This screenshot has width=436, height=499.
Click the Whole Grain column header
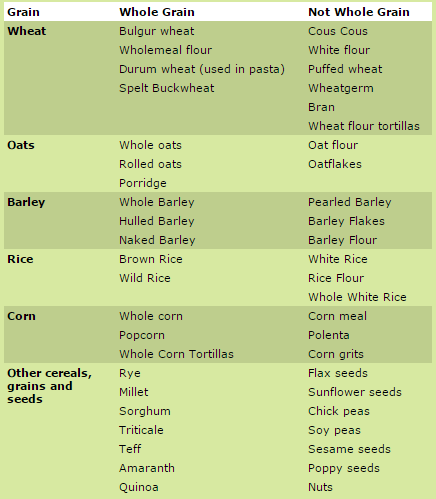[x=157, y=12]
